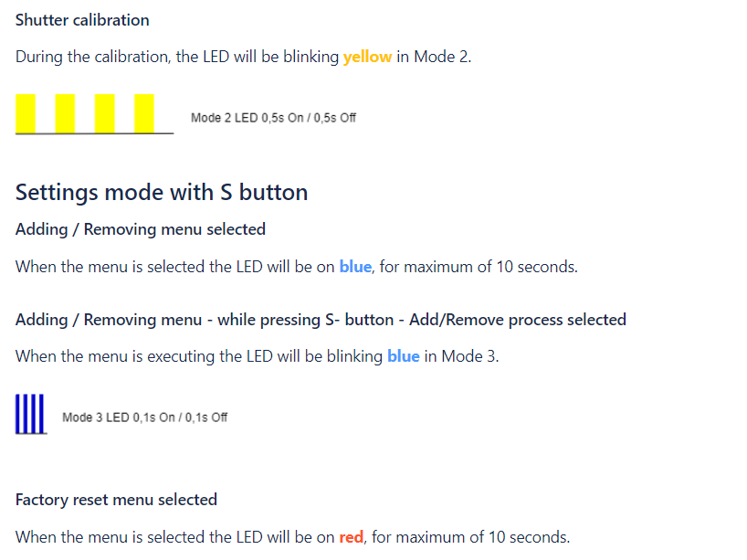
Task: Click the highlighted word "red"
Action: click(x=351, y=537)
